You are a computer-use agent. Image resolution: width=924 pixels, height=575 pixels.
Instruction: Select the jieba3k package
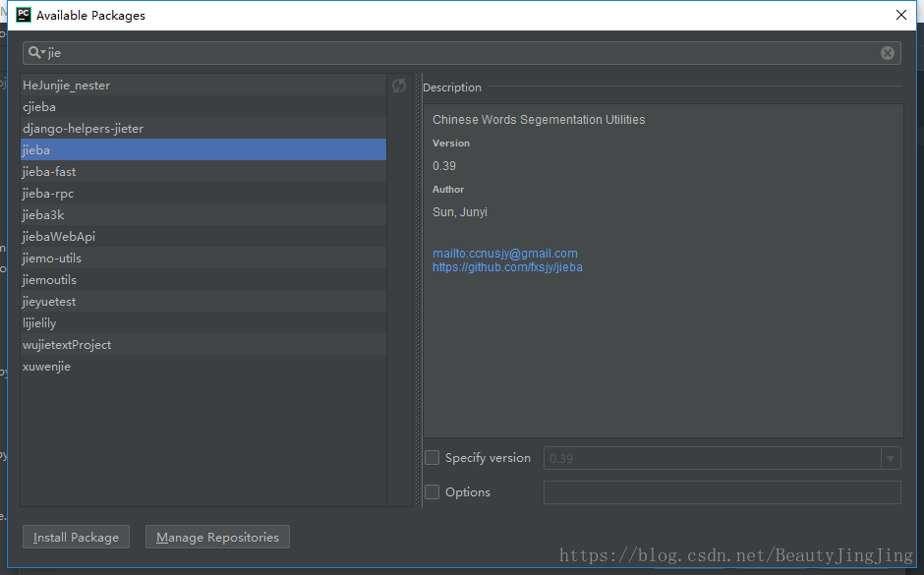[203, 214]
